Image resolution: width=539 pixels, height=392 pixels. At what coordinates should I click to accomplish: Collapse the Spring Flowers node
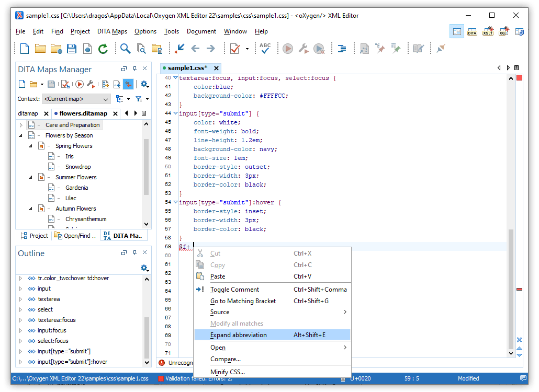[30, 146]
